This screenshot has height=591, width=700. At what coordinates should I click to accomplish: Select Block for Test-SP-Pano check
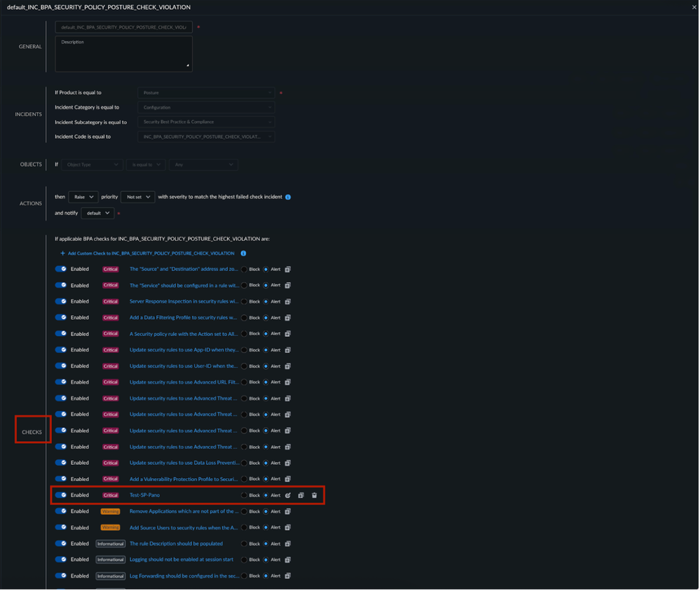(245, 496)
